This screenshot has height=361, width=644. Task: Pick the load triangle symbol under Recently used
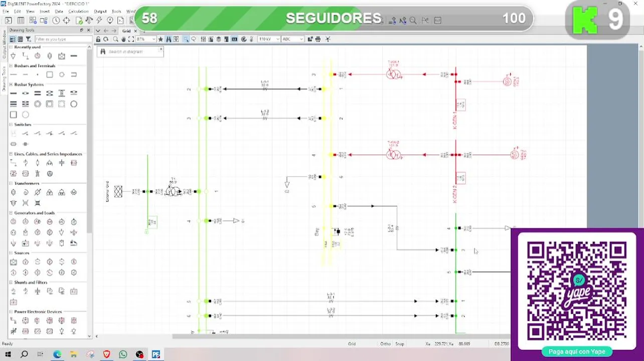tap(14, 56)
